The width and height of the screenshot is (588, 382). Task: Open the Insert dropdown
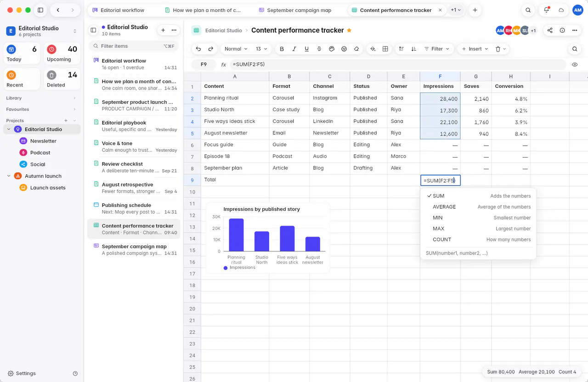click(x=475, y=49)
